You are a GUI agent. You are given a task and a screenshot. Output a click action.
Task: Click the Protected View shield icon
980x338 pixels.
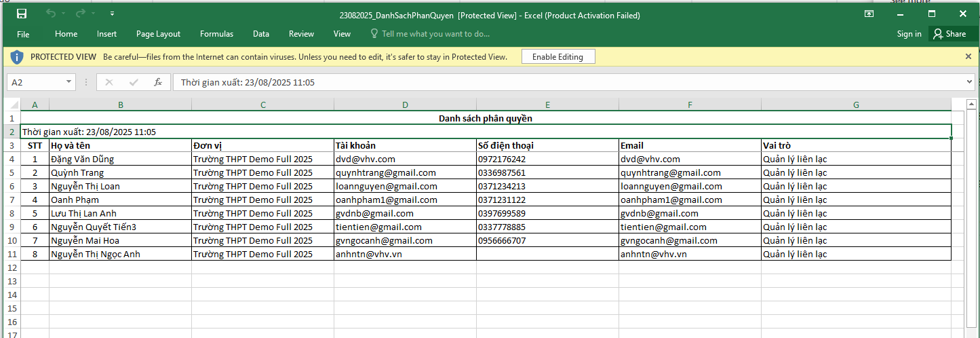click(x=17, y=57)
